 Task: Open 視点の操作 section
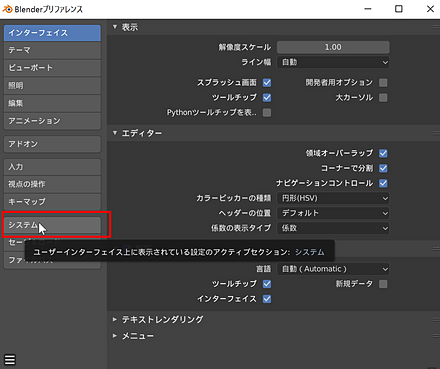(52, 184)
